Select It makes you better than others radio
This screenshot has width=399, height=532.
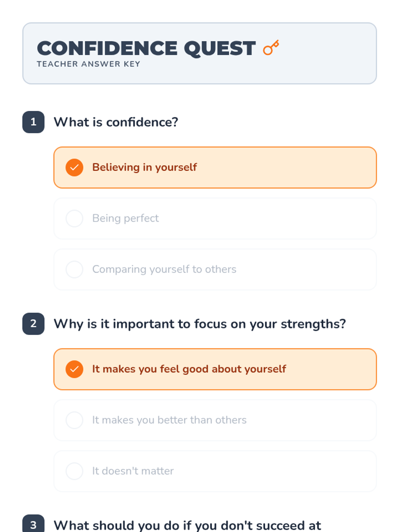tap(74, 420)
